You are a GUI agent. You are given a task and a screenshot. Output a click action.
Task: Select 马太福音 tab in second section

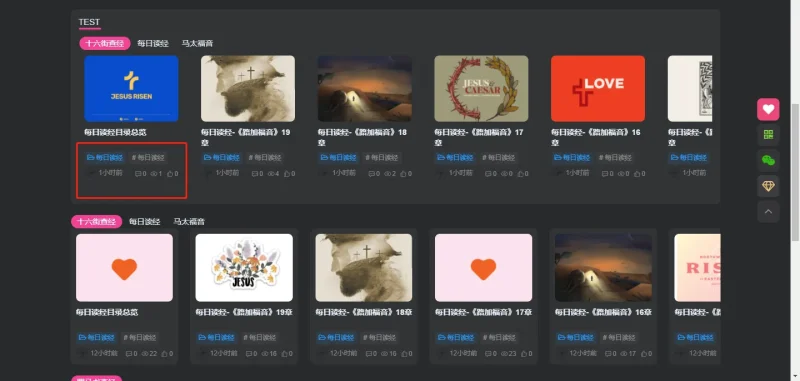[189, 221]
